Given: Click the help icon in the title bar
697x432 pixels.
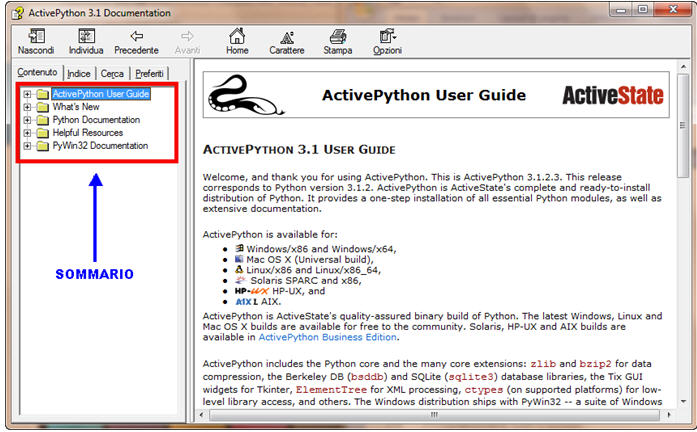Looking at the screenshot, I should (x=18, y=13).
